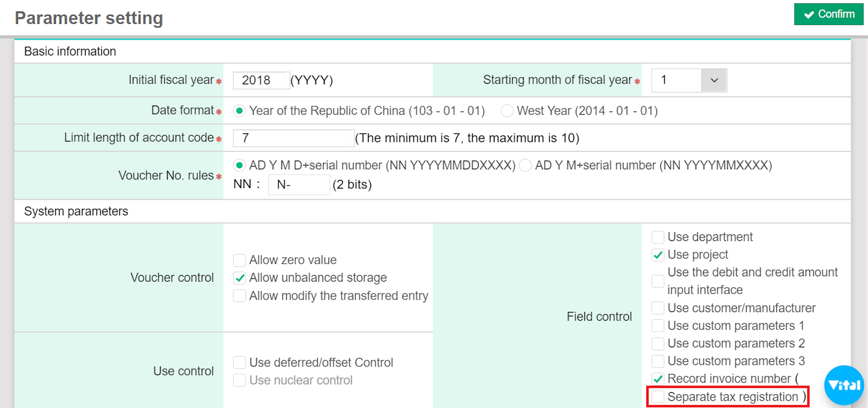Choose AD Y M+serial number voucher rule
This screenshot has height=408, width=868.
coord(525,165)
